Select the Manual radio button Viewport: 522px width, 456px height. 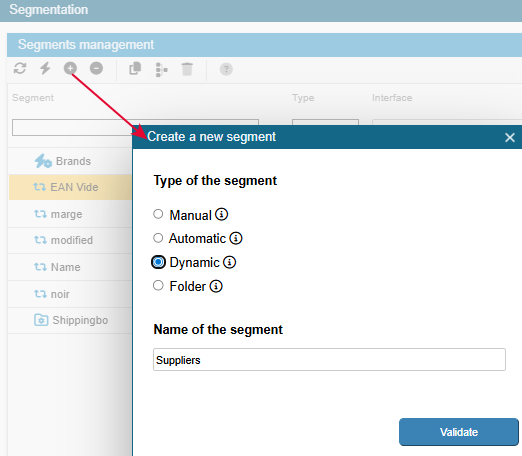(x=158, y=214)
